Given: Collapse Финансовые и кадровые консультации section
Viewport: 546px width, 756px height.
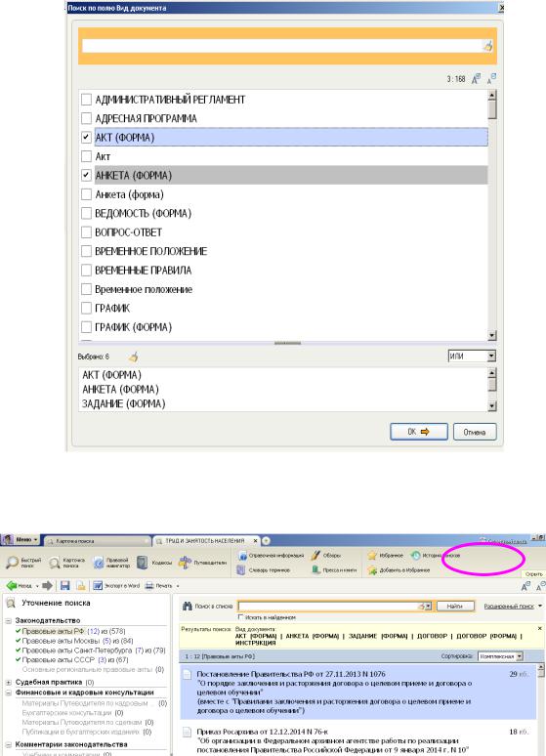Looking at the screenshot, I should [8, 693].
